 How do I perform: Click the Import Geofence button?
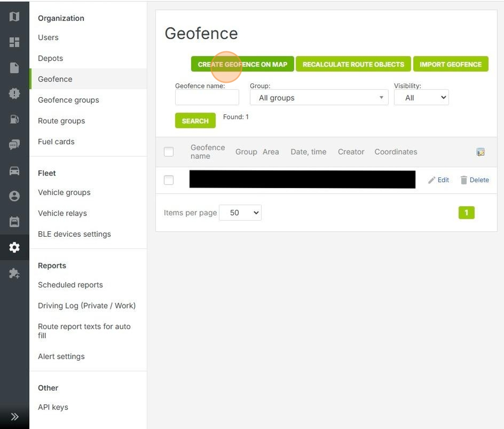[450, 64]
